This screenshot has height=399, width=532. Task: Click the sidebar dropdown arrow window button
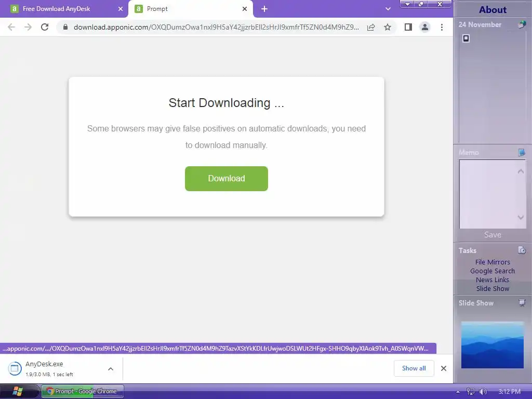point(407,4)
